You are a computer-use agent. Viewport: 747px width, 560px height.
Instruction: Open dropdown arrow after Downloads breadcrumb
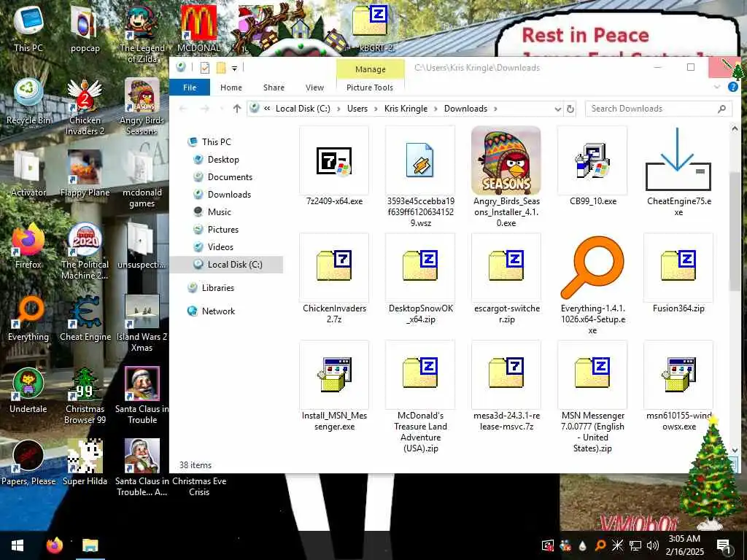coord(495,109)
